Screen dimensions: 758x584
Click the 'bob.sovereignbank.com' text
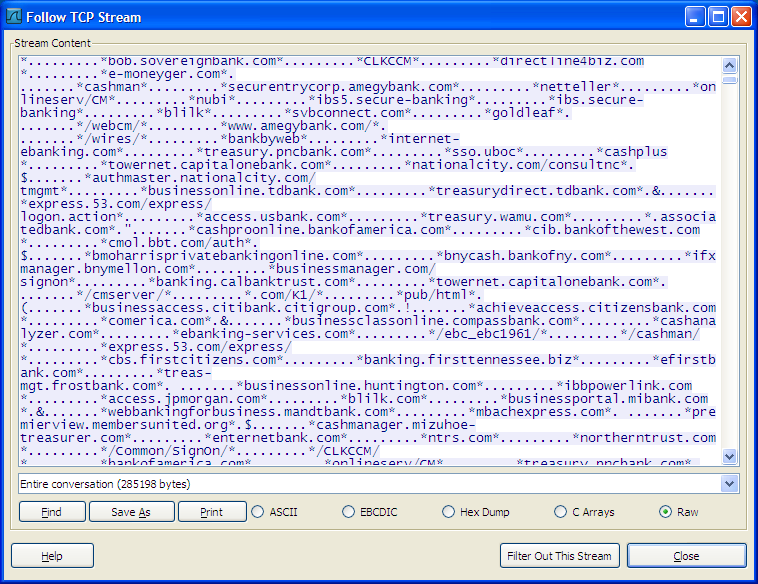pyautogui.click(x=192, y=61)
